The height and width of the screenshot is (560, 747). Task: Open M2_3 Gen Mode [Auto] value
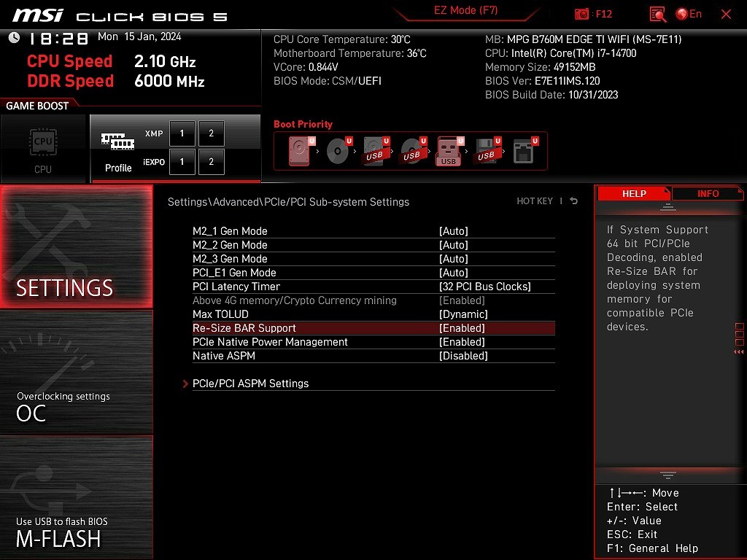(453, 259)
